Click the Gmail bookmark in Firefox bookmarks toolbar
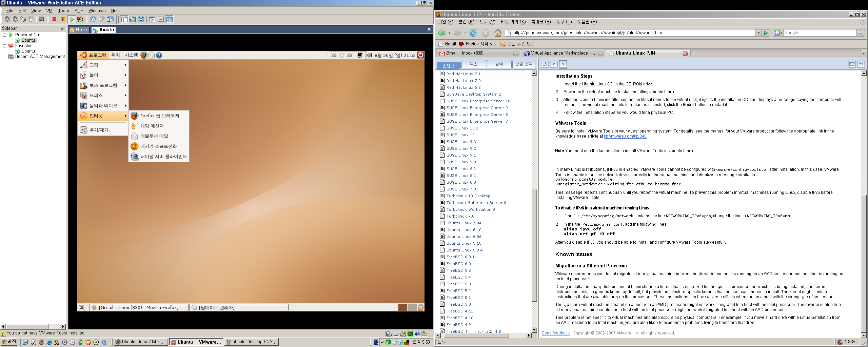868x347 pixels. (447, 44)
